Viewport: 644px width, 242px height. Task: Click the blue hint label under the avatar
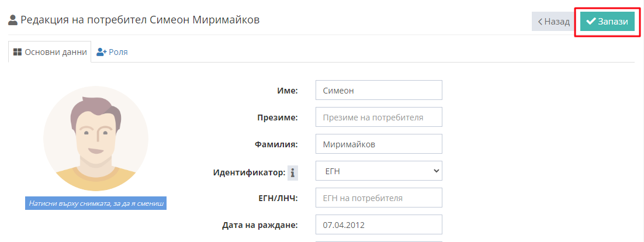(x=96, y=203)
